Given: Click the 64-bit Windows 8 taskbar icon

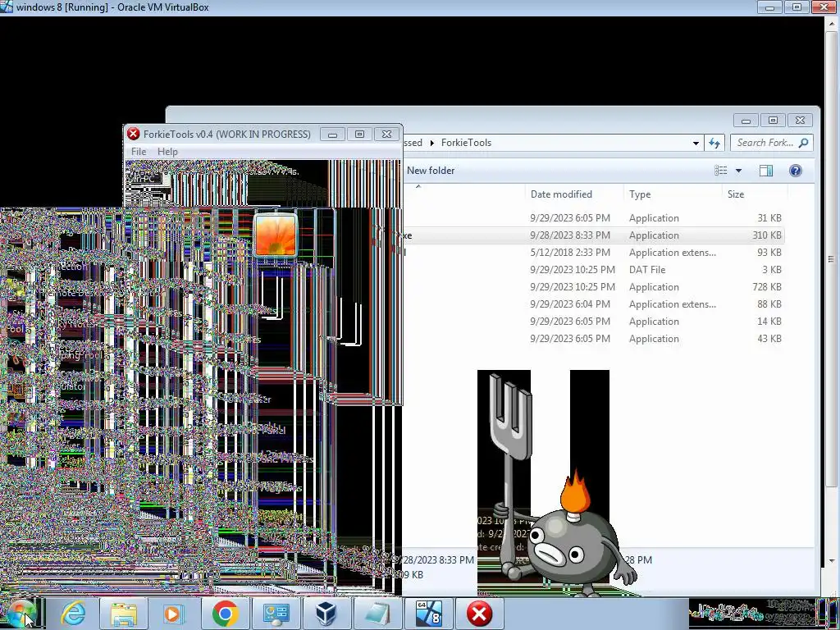Looking at the screenshot, I should [x=428, y=614].
